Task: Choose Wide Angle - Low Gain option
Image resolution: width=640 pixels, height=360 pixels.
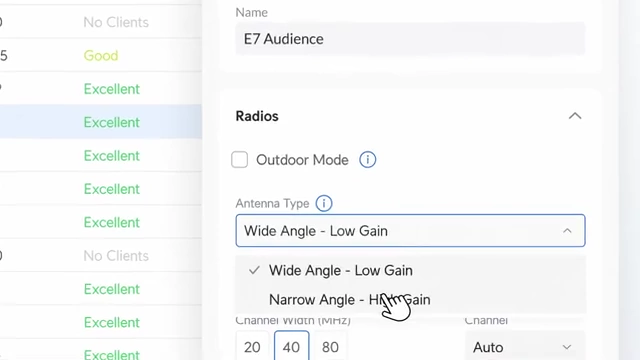Action: coord(410,270)
